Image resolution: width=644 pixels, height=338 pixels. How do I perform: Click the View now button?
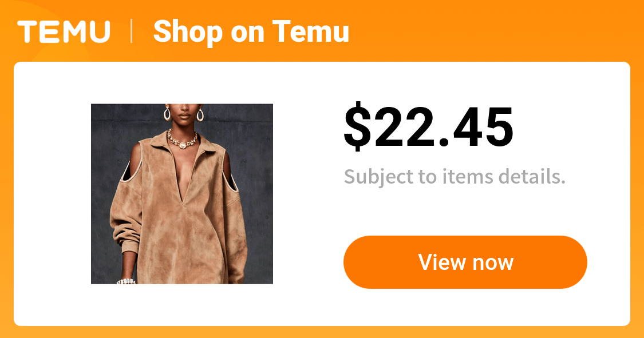[465, 262]
